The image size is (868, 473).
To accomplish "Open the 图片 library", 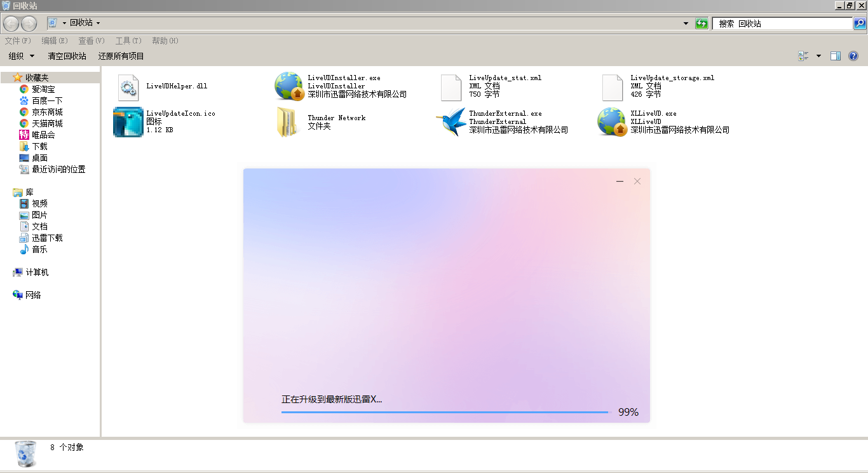I will point(39,215).
